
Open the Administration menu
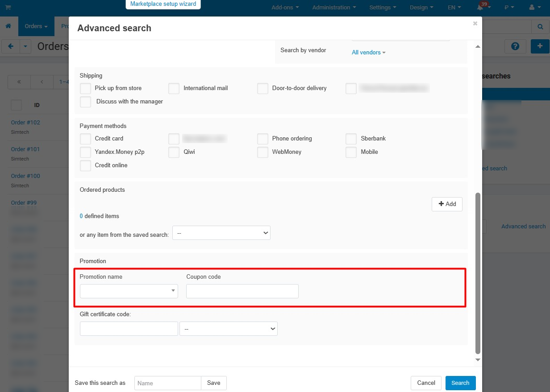click(334, 8)
